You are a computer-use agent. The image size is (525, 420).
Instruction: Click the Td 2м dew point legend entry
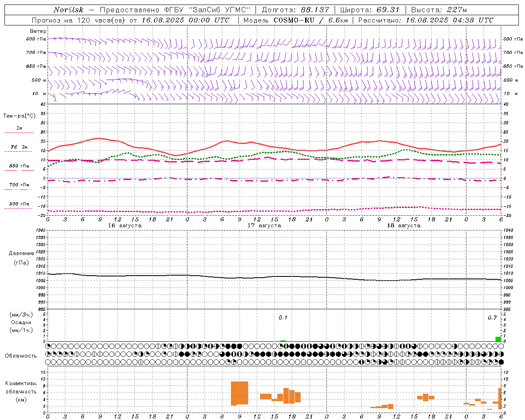coord(19,147)
